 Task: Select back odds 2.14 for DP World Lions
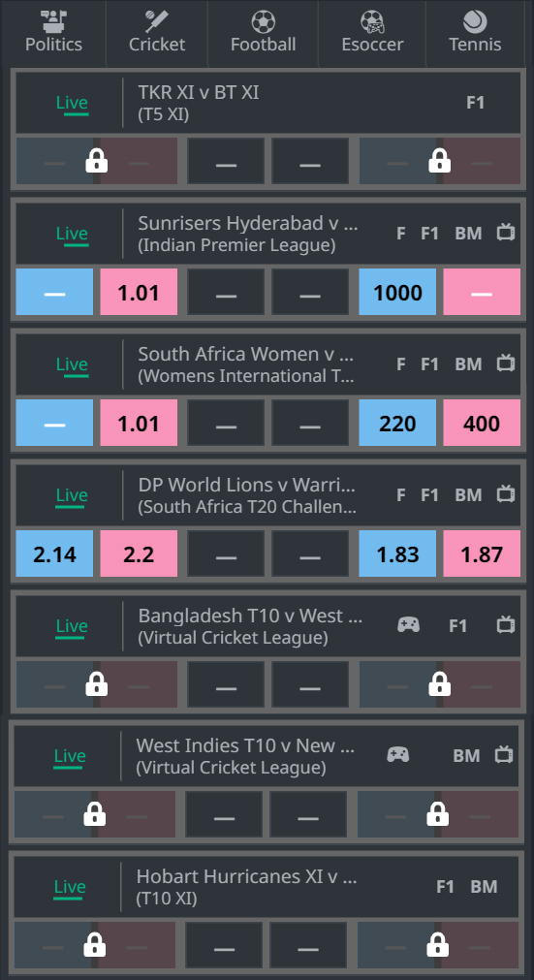tap(54, 553)
